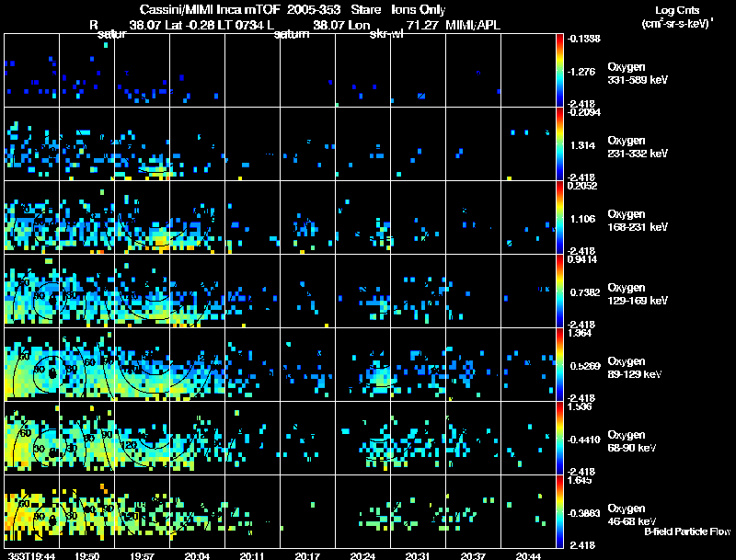Select the "Oxygen 46-68 keV" channel label
736x560 pixels.
[x=632, y=515]
